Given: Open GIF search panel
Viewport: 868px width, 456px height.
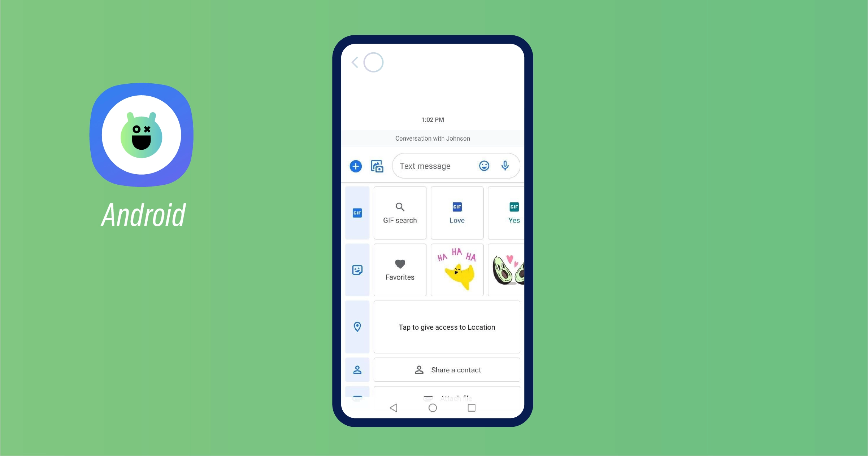Looking at the screenshot, I should tap(400, 212).
